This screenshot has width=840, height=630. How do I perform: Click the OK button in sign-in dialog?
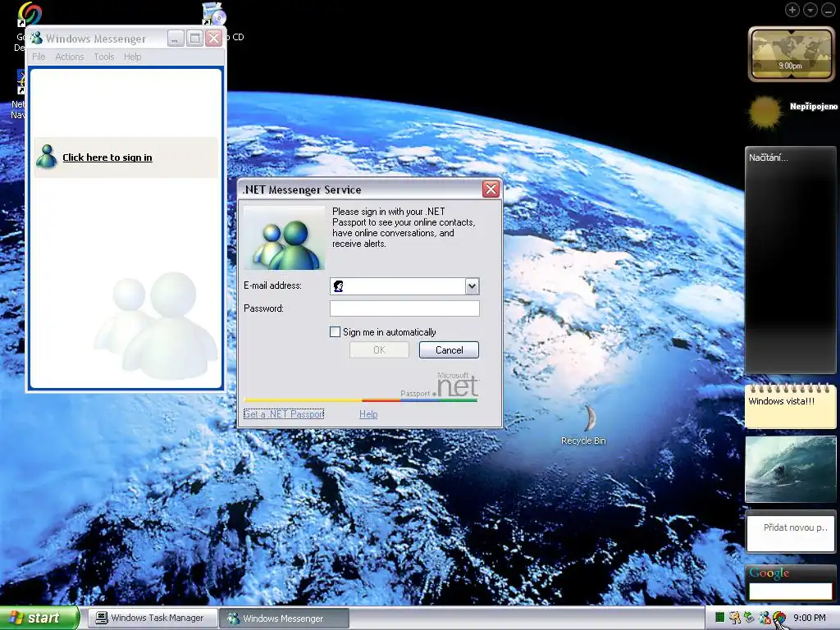pos(379,349)
